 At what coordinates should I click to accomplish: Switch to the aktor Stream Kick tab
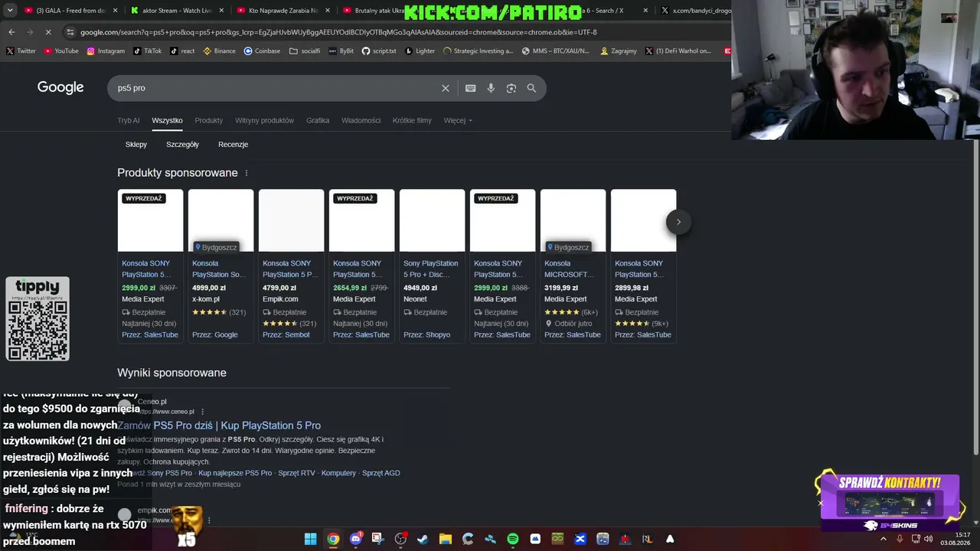click(x=175, y=11)
